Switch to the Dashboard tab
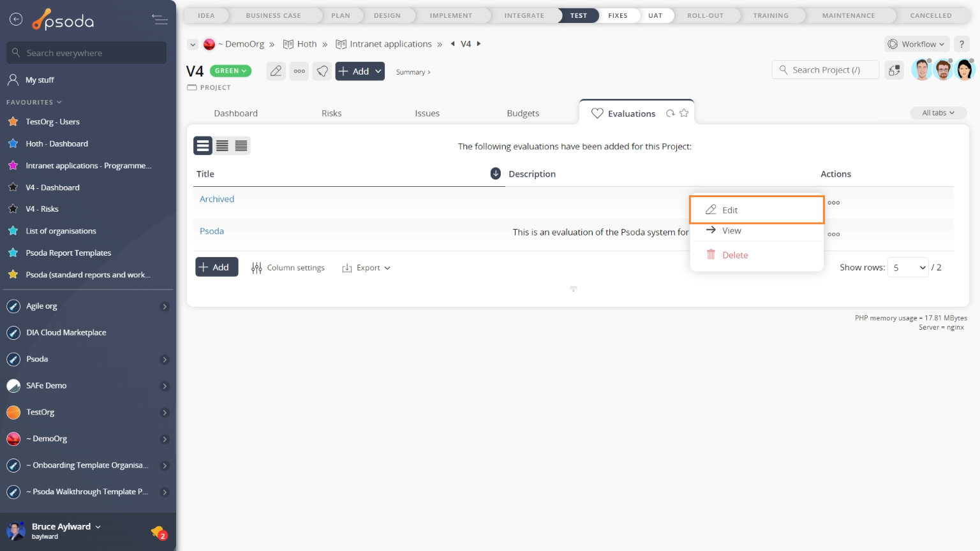 point(236,114)
